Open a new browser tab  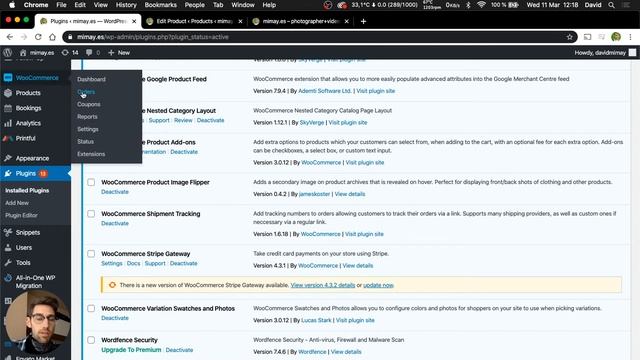[363, 21]
